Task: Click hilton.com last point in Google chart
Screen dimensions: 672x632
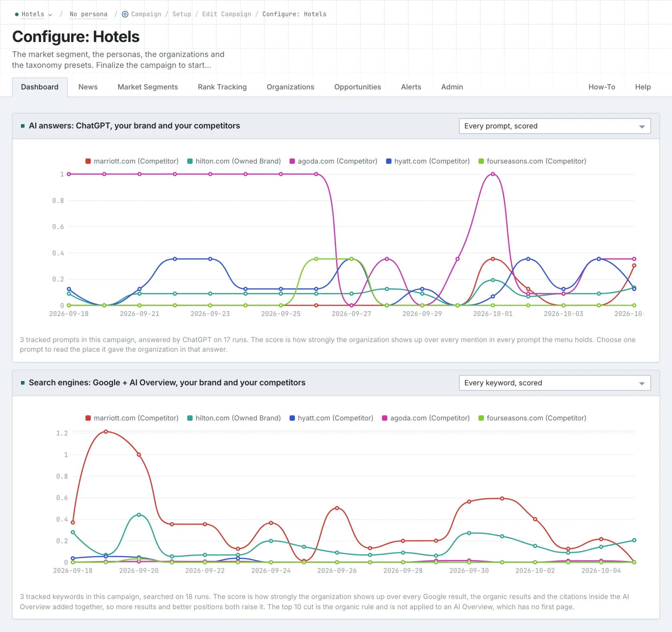Action: 634,540
